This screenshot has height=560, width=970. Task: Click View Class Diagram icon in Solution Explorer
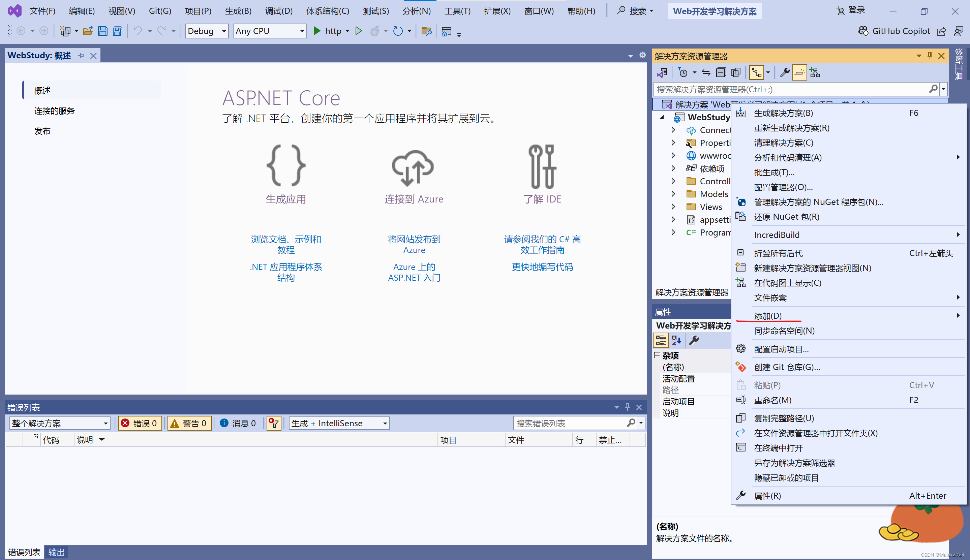815,72
